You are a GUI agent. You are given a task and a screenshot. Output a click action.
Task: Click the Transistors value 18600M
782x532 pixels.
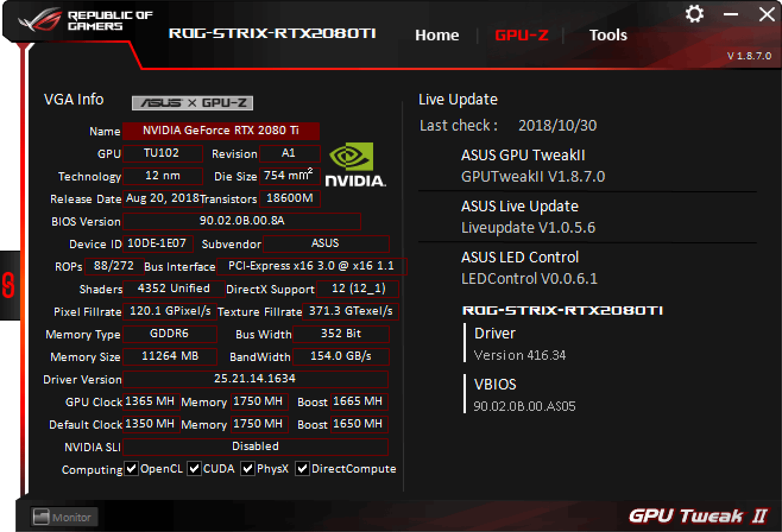tap(290, 198)
